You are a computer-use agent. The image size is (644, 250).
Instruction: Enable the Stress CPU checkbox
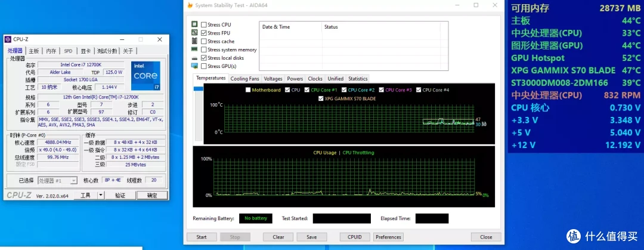tap(204, 24)
